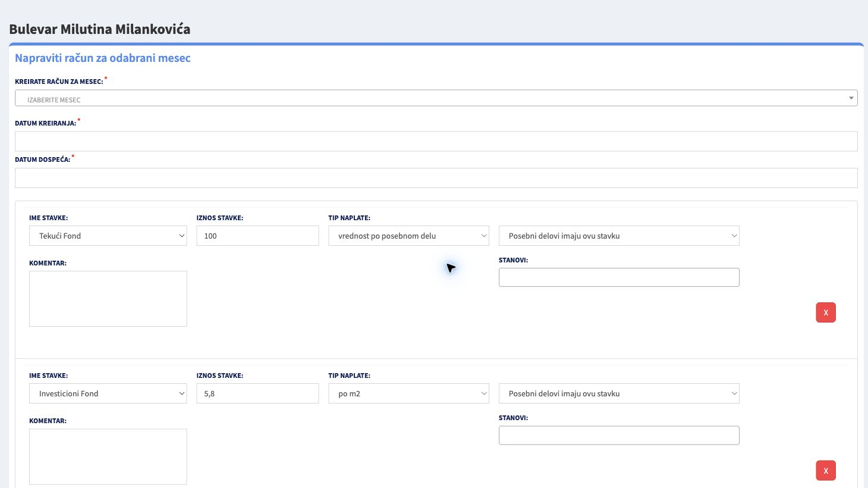Click the comment box for Tekući Fond
Image resolution: width=868 pixels, height=488 pixels.
pyautogui.click(x=108, y=299)
